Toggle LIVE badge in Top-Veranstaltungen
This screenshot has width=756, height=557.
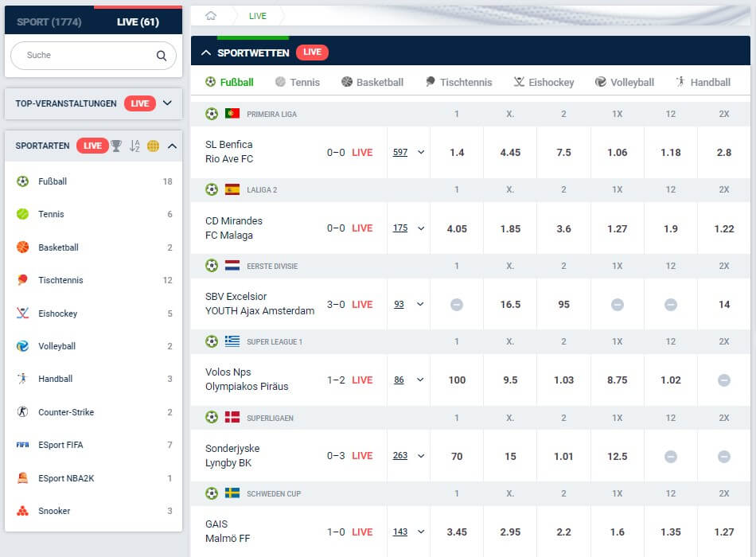pos(140,103)
